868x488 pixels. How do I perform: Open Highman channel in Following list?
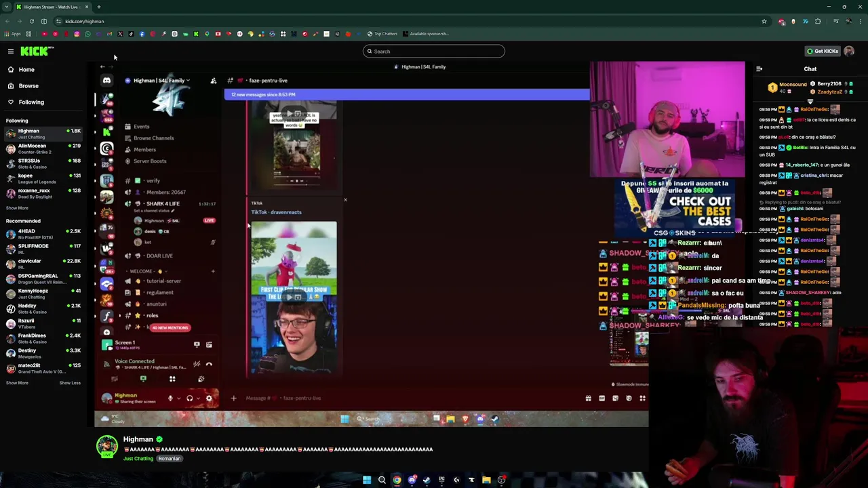[x=43, y=134]
